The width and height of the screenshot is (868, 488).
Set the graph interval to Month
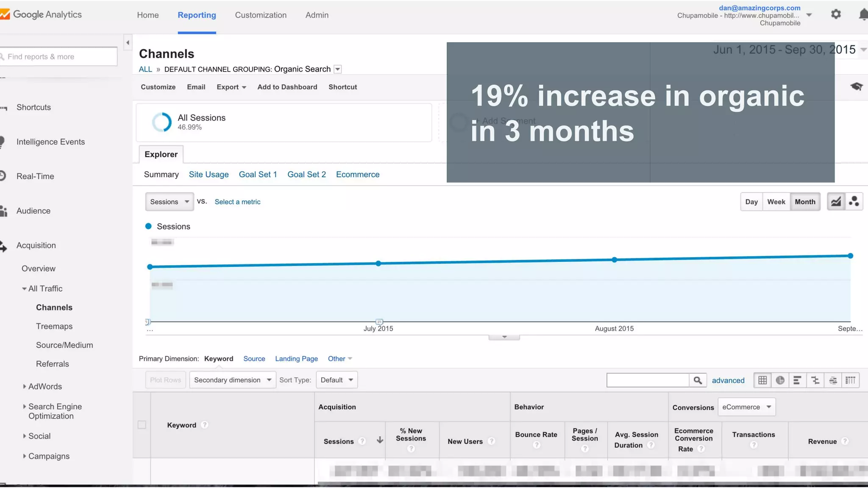coord(805,202)
